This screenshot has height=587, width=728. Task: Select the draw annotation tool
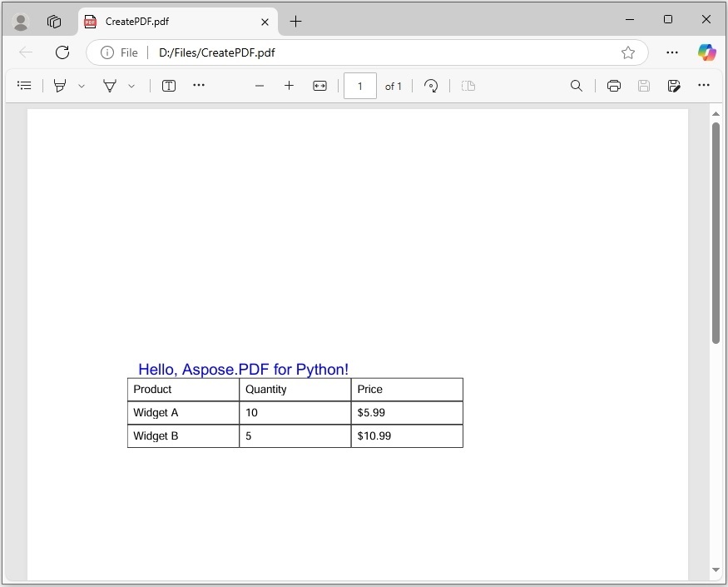109,85
